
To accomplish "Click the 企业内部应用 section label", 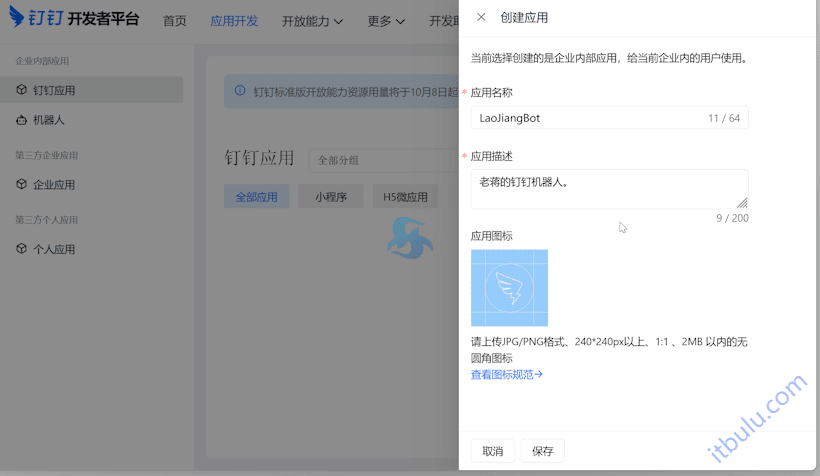I will coord(42,61).
